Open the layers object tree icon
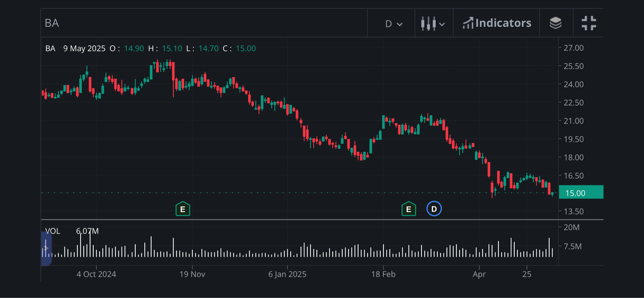This screenshot has height=298, width=644. (x=556, y=23)
